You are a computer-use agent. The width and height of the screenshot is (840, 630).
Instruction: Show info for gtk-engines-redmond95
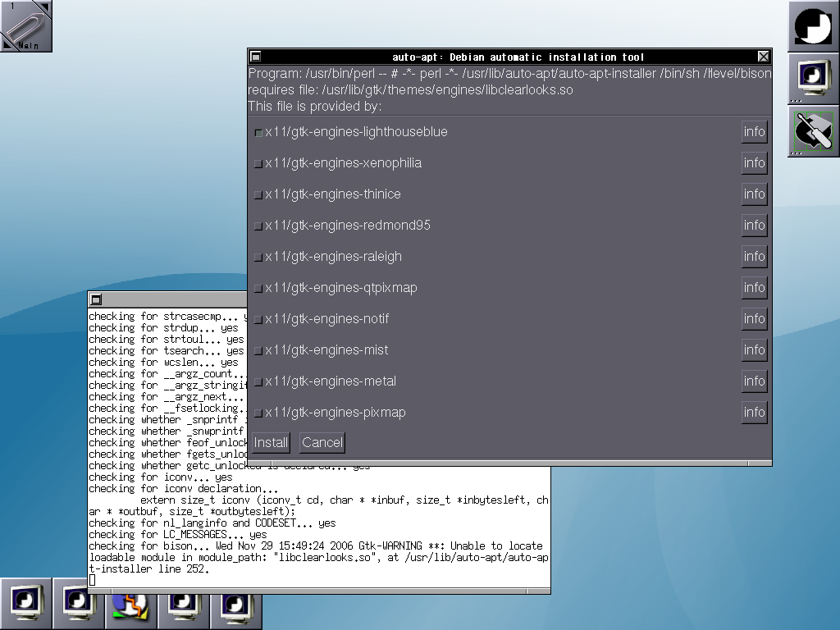click(x=755, y=225)
